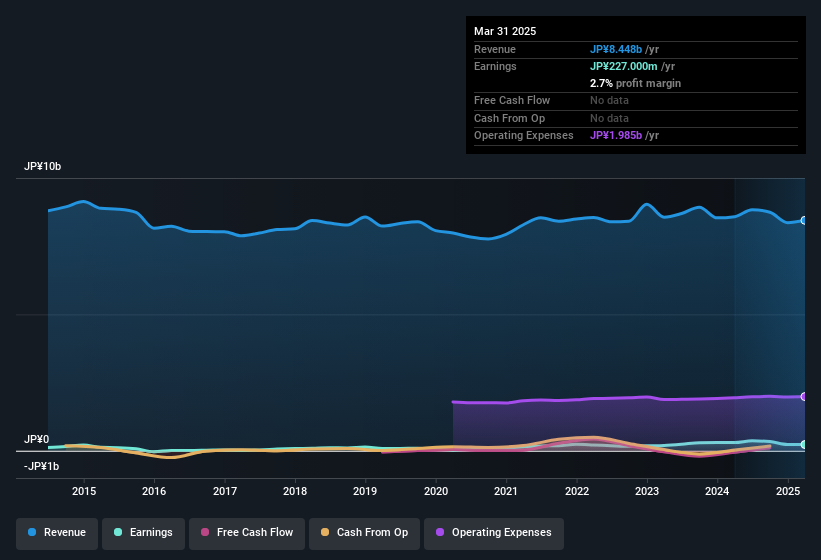821x560 pixels.
Task: Toggle the Cash From Op legend button
Action: pyautogui.click(x=364, y=533)
